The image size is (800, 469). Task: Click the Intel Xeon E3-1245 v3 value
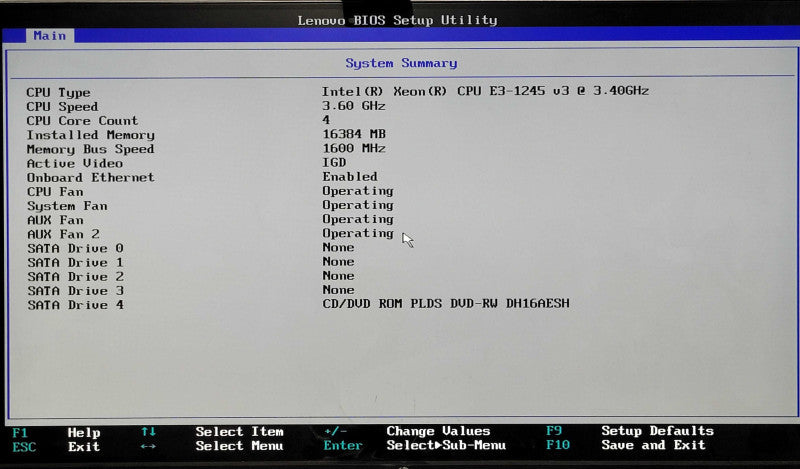[485, 91]
